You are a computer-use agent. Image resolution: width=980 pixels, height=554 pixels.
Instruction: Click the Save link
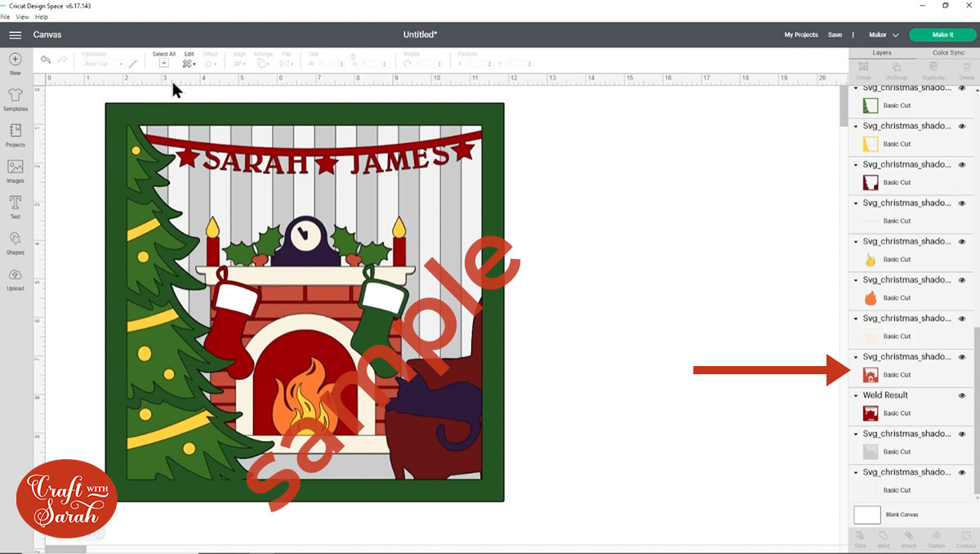(835, 35)
